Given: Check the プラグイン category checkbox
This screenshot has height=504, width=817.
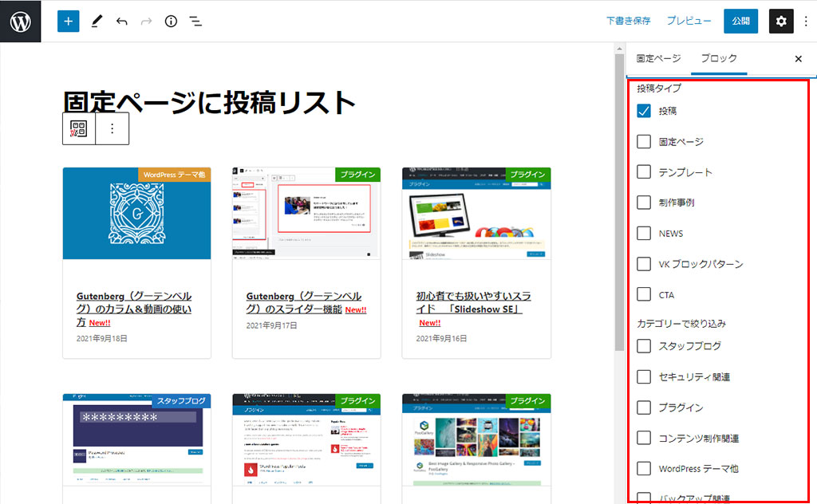Looking at the screenshot, I should pos(644,408).
